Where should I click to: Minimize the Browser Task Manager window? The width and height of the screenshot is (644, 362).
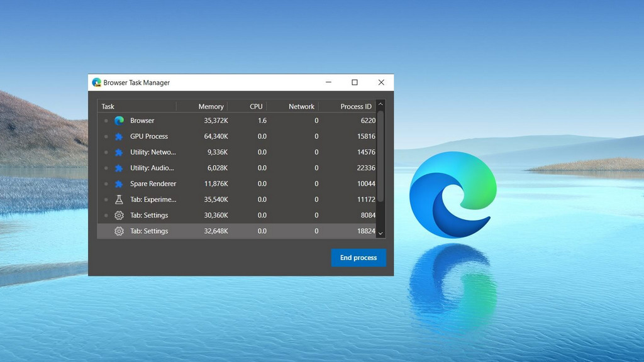click(328, 82)
